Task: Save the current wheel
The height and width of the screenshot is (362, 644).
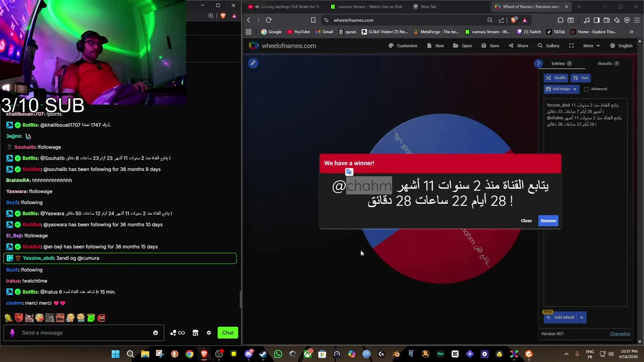Action: [x=490, y=46]
